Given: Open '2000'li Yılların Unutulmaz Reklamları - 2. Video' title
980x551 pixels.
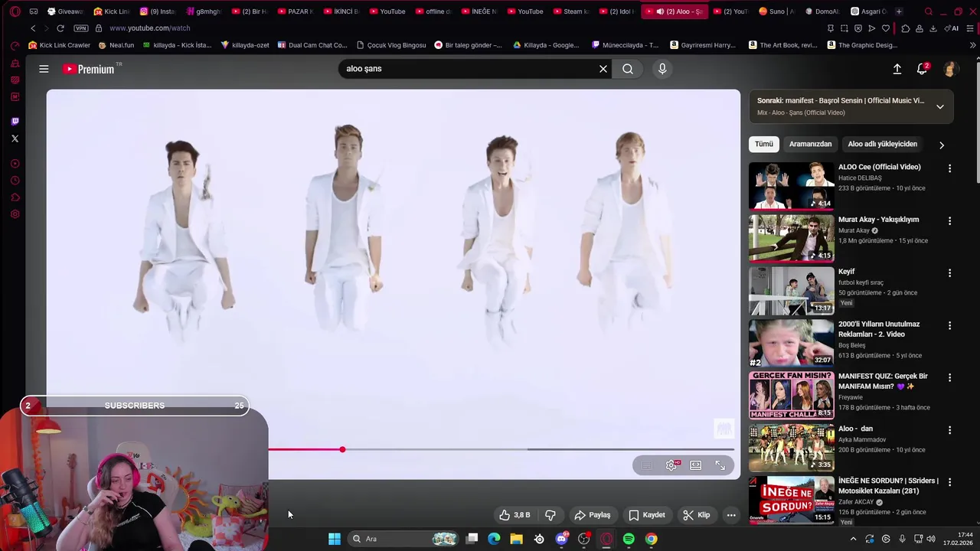Looking at the screenshot, I should tap(879, 329).
